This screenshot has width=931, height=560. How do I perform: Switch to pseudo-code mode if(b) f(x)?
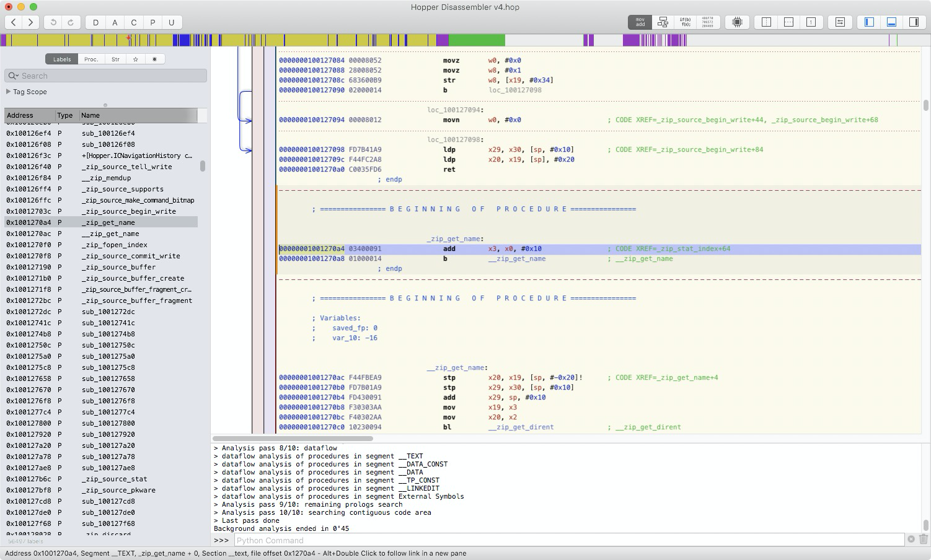coord(684,22)
